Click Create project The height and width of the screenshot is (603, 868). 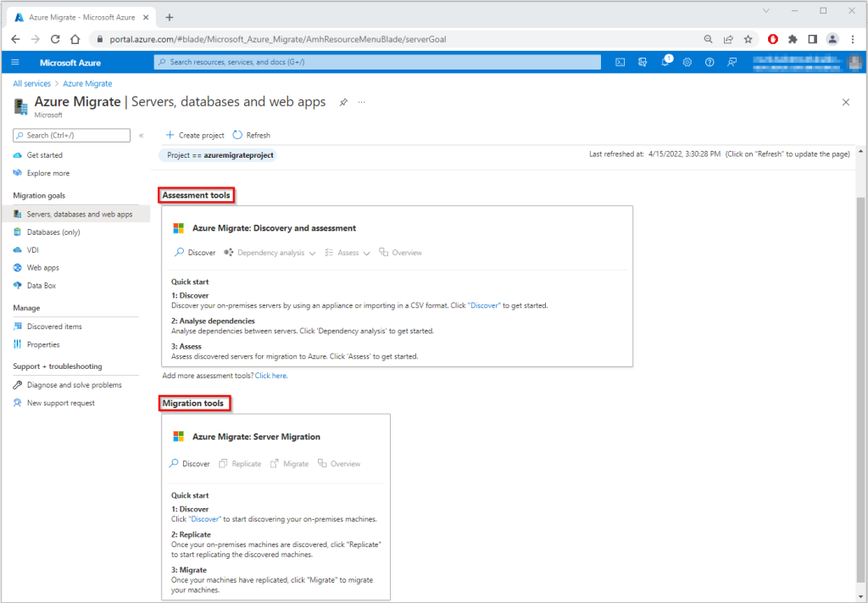(x=195, y=135)
